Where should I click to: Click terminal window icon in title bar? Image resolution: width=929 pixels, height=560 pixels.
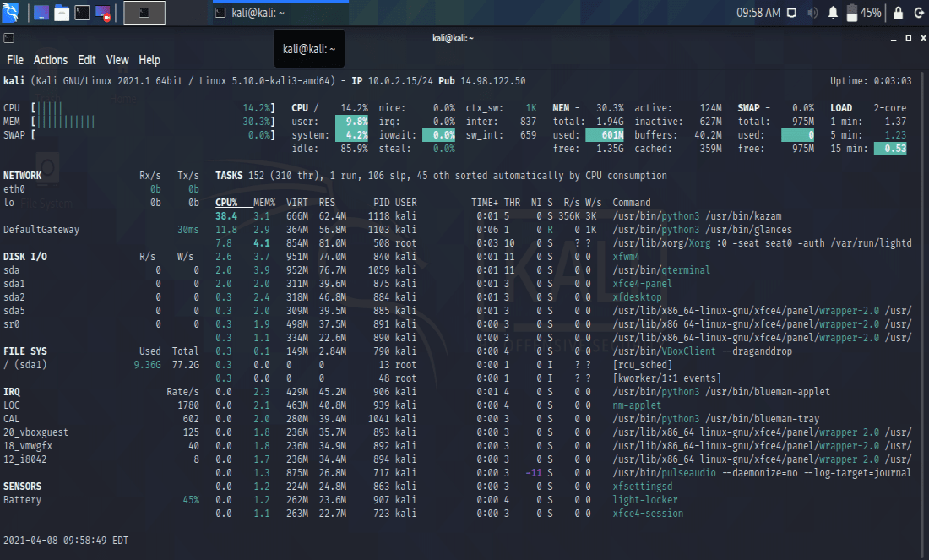tap(8, 38)
